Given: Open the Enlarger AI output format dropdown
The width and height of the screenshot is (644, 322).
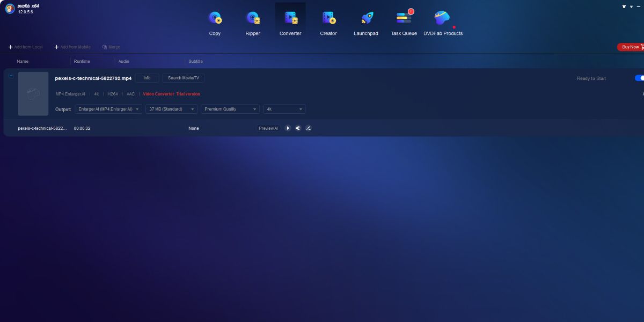Looking at the screenshot, I should tap(108, 108).
